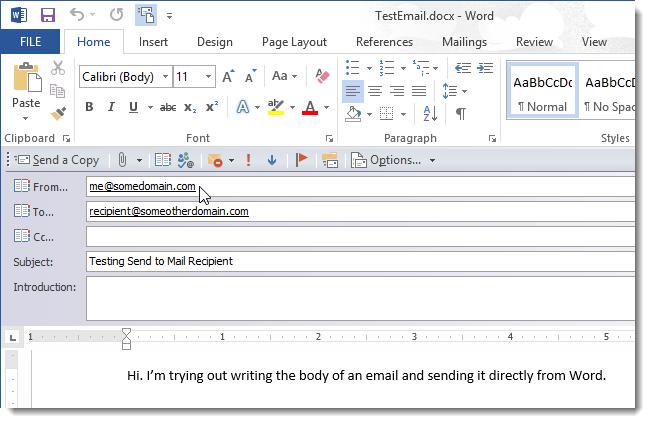Viewport: 650px width, 423px height.
Task: Toggle Subscript formatting
Action: [190, 107]
